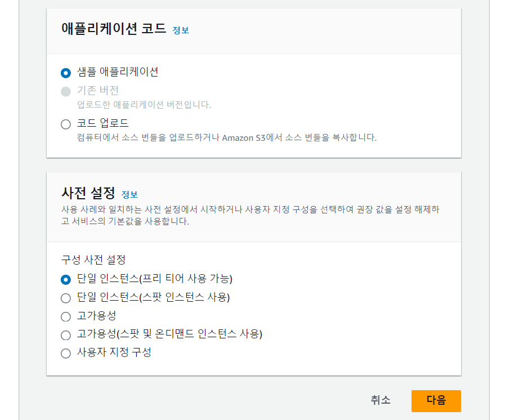This screenshot has width=514, height=420.
Task: Open 정보 link beside 애플리케이션 코드
Action: coord(181,30)
